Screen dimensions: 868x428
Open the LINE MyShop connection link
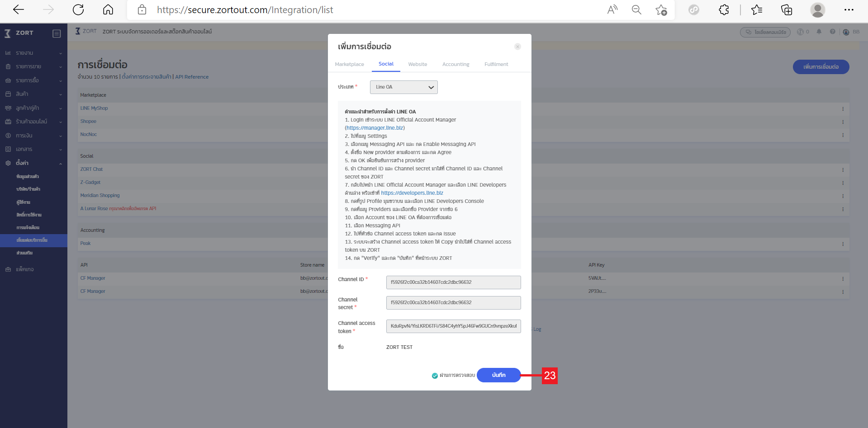[x=94, y=108]
